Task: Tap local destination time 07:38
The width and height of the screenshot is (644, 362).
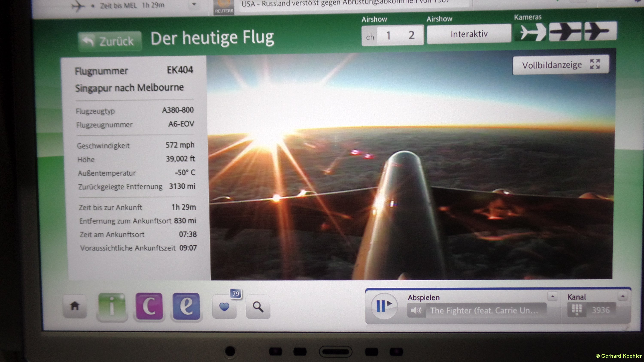Action: pos(188,234)
